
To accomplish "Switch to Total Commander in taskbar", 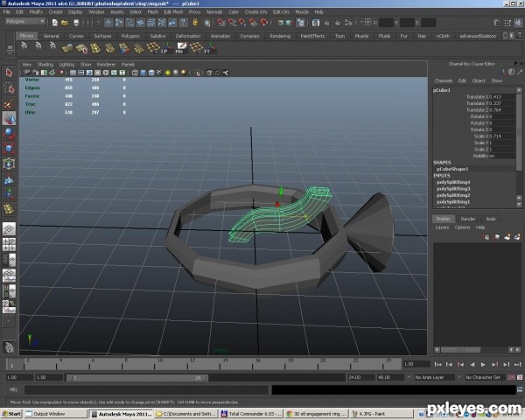I will [251, 414].
